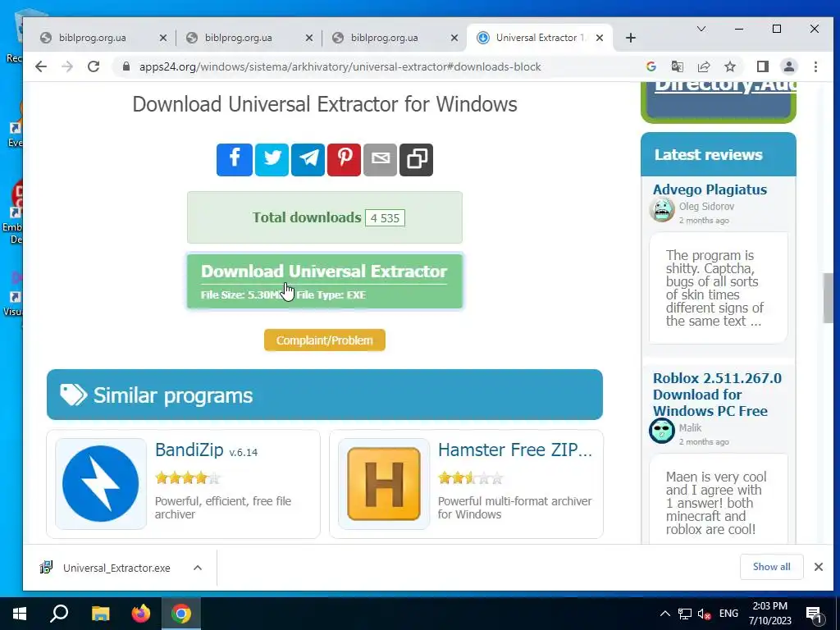This screenshot has height=630, width=840.
Task: View site security lock icon
Action: pyautogui.click(x=126, y=66)
